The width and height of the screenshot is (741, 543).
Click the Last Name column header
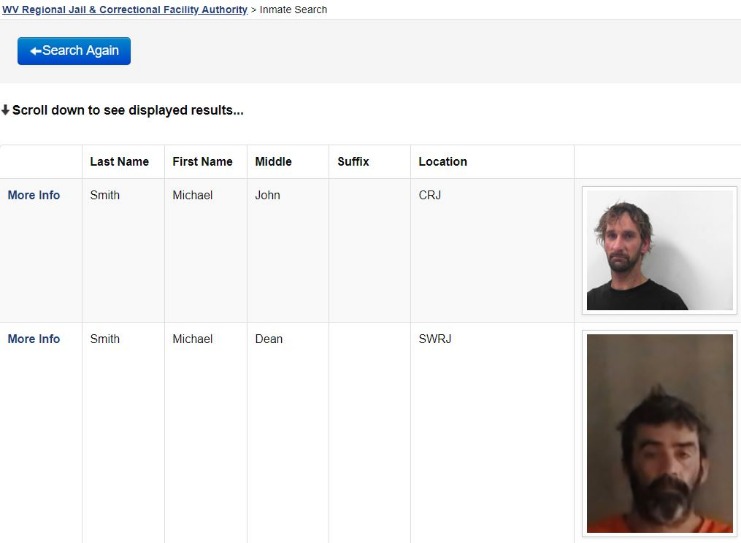[119, 162]
